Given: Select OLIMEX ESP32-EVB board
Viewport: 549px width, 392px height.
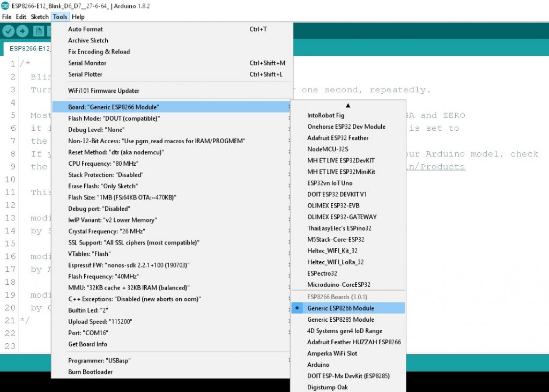Looking at the screenshot, I should (x=348, y=205).
